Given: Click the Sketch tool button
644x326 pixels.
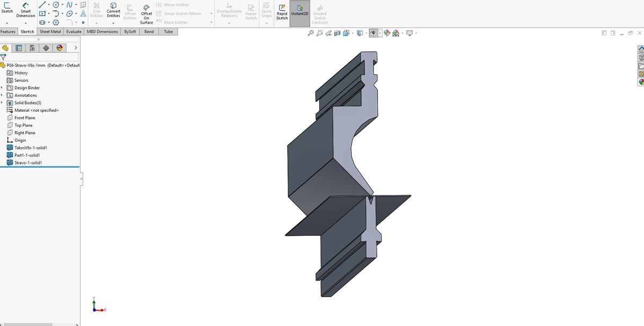Looking at the screenshot, I should click(7, 8).
